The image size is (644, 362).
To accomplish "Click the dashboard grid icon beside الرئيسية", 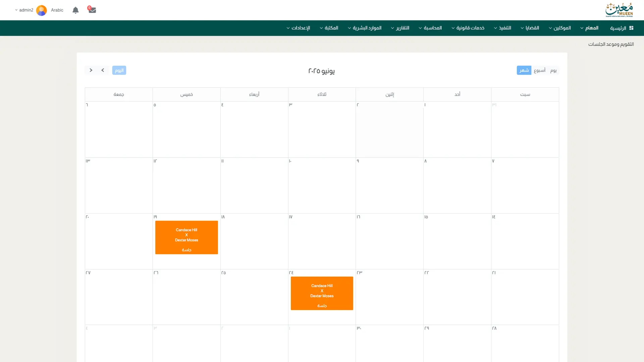I will click(x=631, y=28).
